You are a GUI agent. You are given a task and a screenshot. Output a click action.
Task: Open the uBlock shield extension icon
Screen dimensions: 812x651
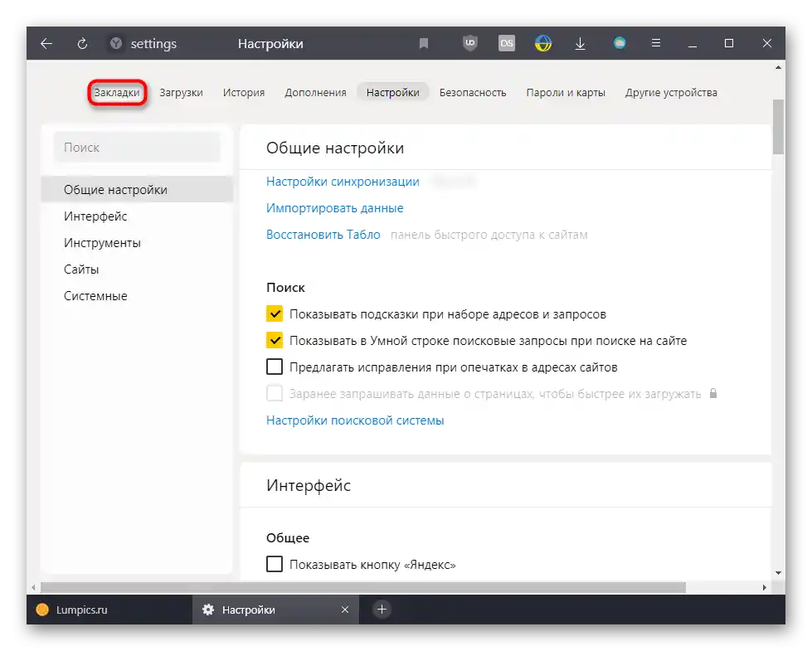pos(469,43)
